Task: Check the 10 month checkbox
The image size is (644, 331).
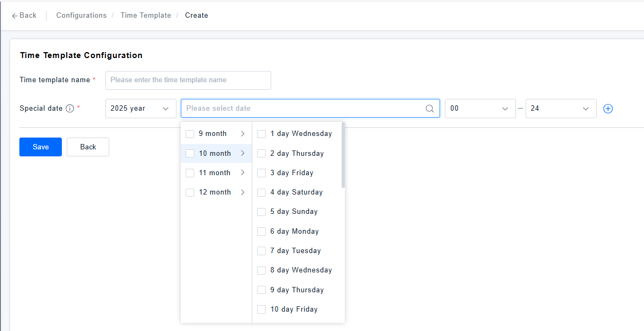Action: (x=190, y=153)
